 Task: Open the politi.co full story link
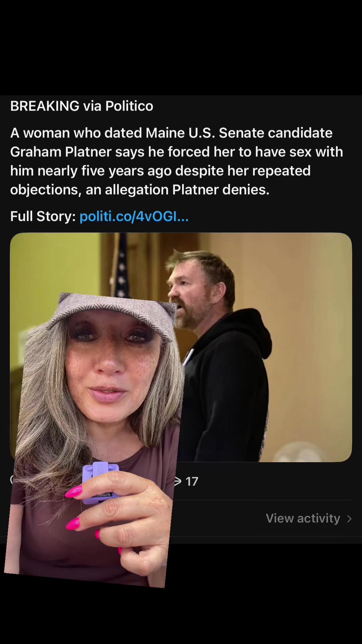(x=134, y=216)
